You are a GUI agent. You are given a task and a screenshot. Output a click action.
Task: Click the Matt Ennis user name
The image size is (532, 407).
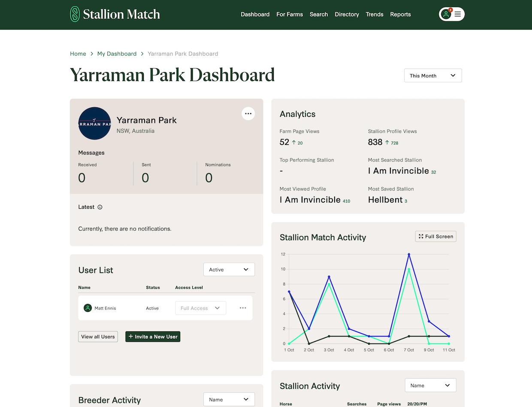tap(105, 308)
